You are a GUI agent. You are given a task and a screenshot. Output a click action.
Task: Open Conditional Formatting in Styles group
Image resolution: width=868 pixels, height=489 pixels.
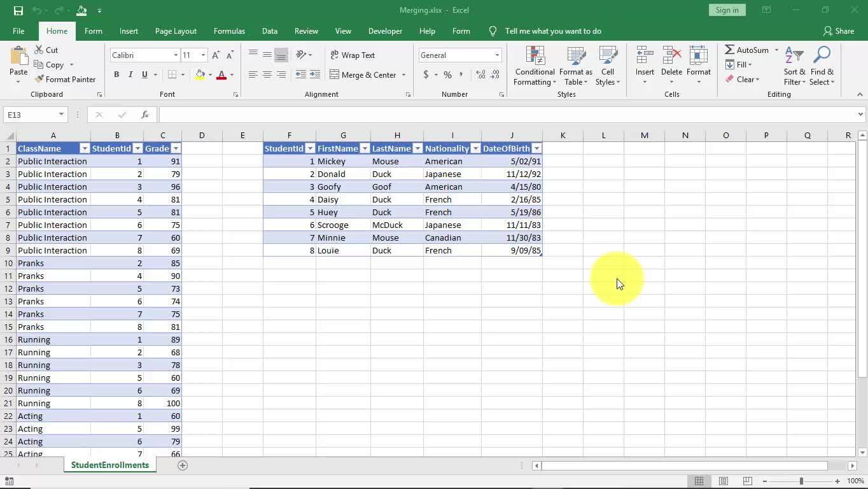click(x=535, y=66)
